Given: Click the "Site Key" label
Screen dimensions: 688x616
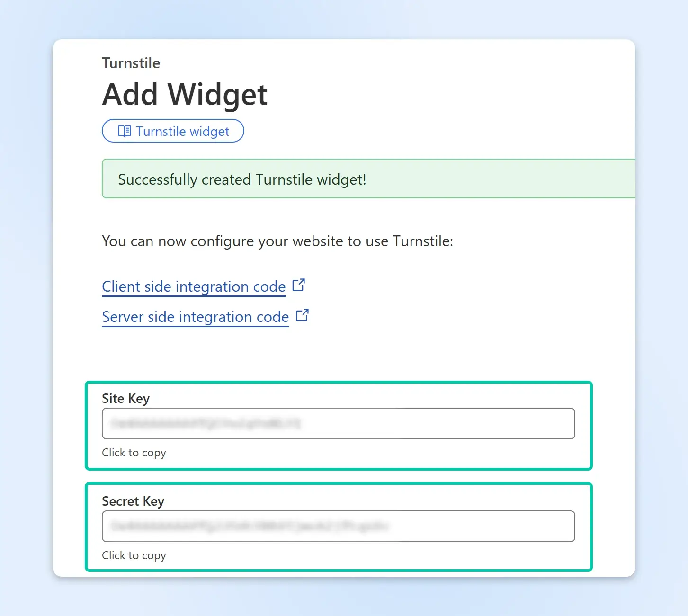Looking at the screenshot, I should point(125,399).
